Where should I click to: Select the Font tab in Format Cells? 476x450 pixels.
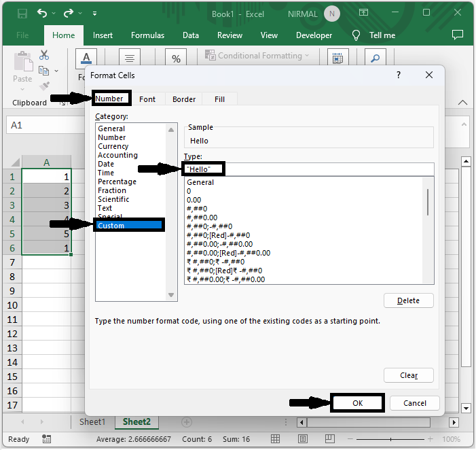(147, 99)
